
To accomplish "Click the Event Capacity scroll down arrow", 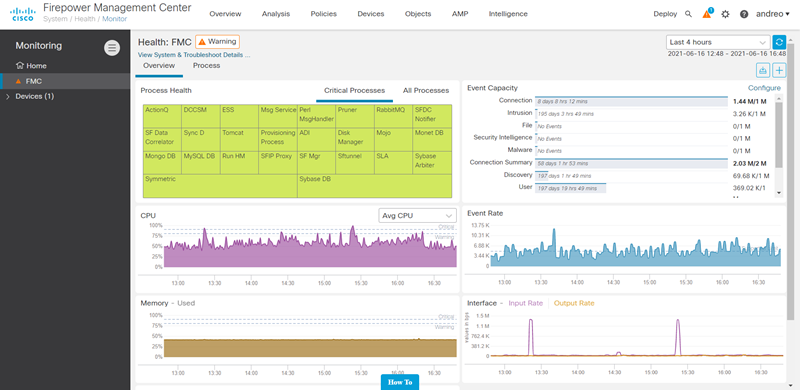I will 779,193.
